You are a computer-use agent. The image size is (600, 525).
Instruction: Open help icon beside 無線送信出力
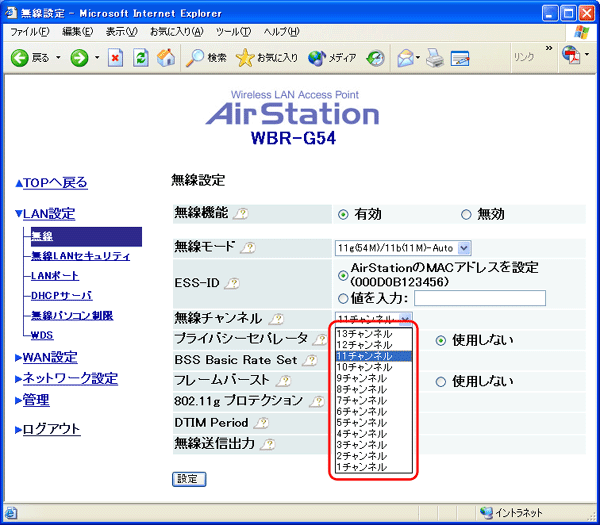point(268,444)
